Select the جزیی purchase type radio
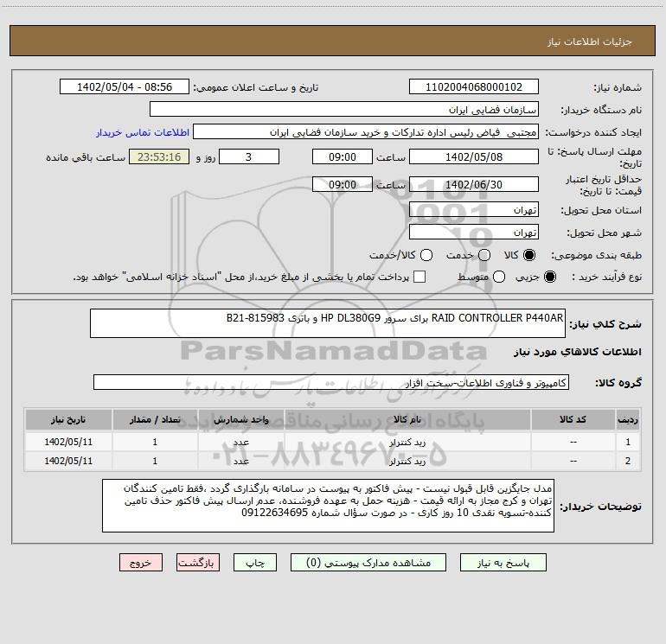666x644 pixels. pos(549,277)
